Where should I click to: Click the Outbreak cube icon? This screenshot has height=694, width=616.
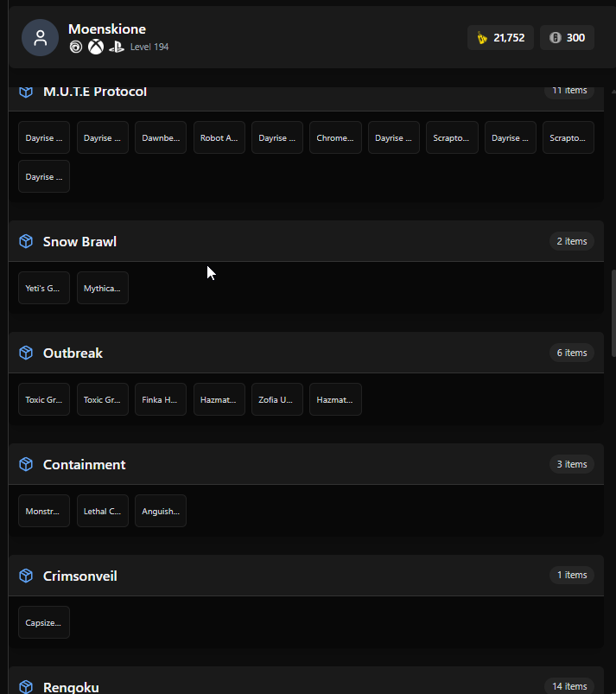(x=26, y=353)
